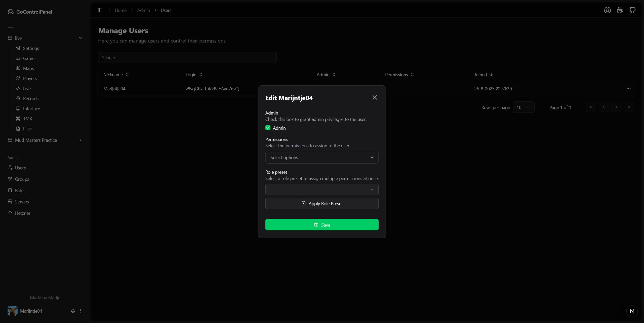Click the Search users input field

tap(187, 58)
